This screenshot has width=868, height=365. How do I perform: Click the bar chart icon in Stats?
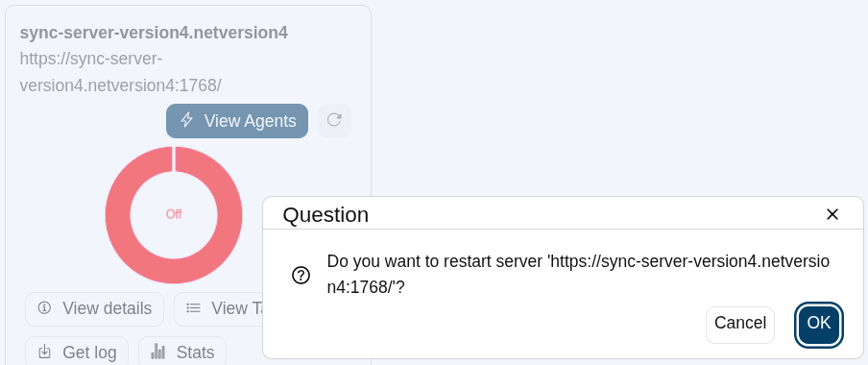pos(158,352)
